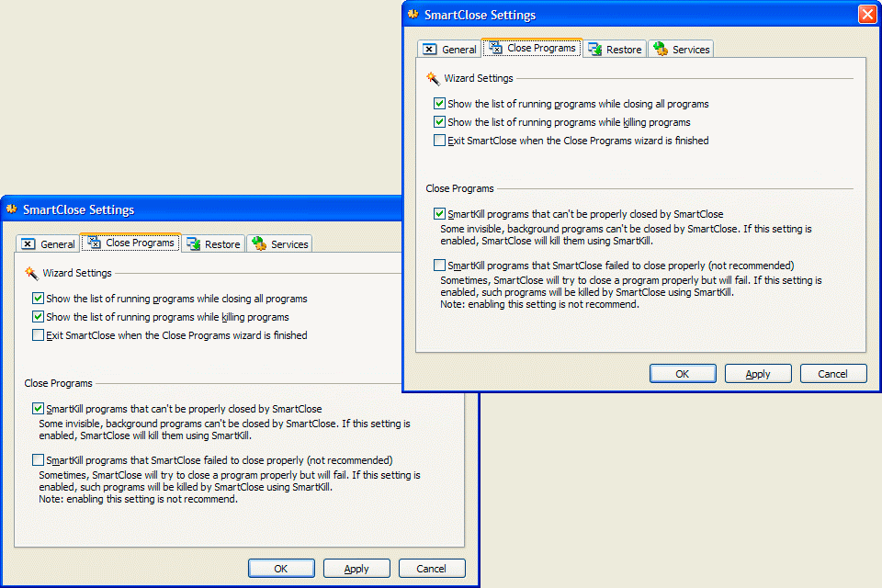Click General tab X icon, back window

tap(28, 244)
